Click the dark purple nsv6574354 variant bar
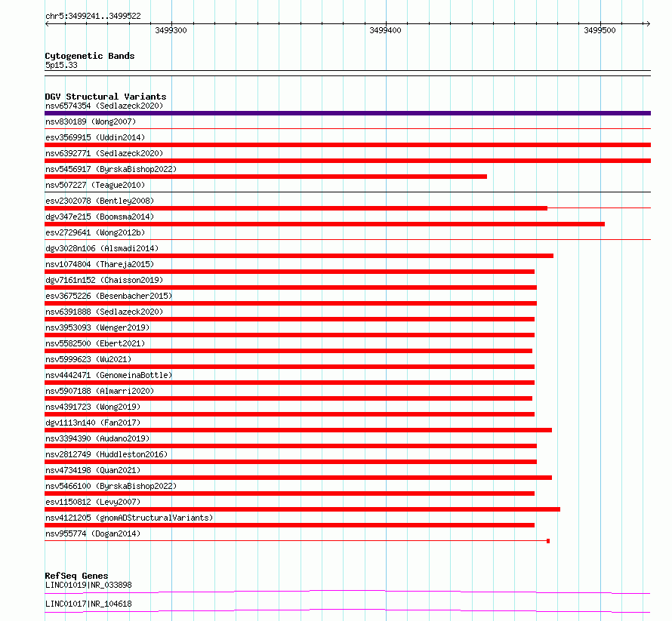Image resolution: width=672 pixels, height=621 pixels. [347, 113]
